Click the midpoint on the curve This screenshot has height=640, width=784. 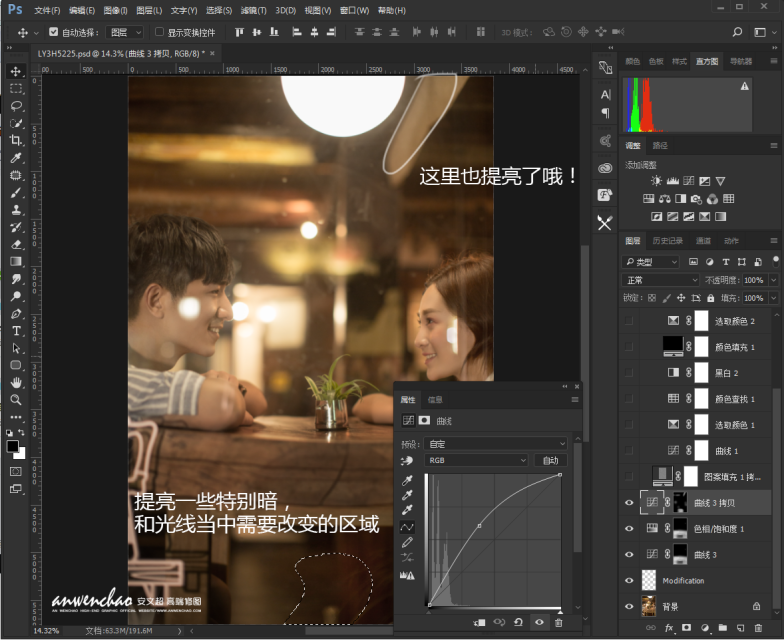coord(480,526)
